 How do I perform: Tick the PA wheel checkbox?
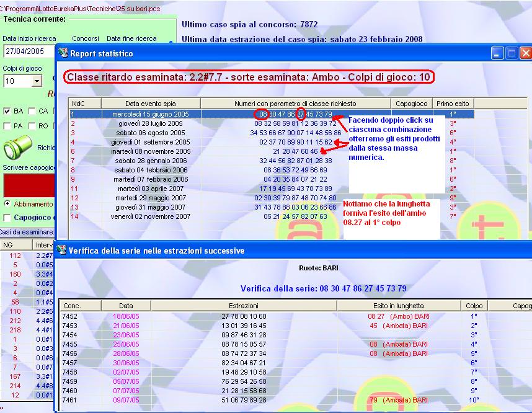click(x=7, y=126)
